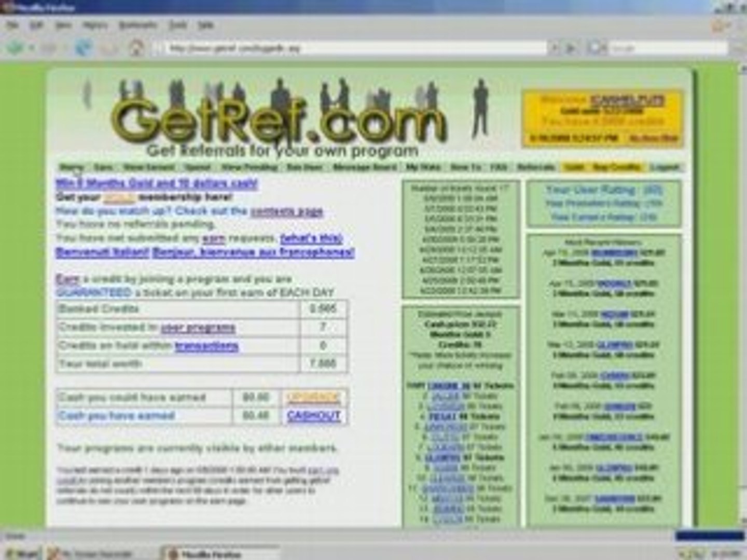Open the Bookmarks menu
747x560 pixels.
point(137,25)
